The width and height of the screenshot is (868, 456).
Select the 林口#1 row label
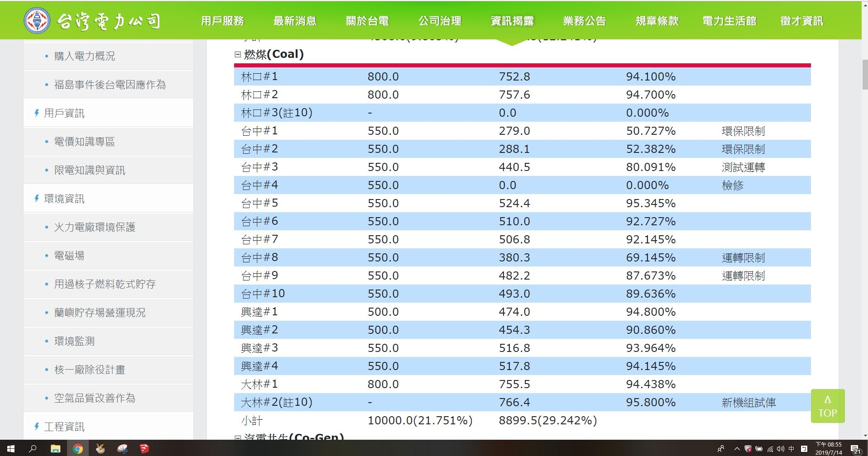pyautogui.click(x=259, y=76)
